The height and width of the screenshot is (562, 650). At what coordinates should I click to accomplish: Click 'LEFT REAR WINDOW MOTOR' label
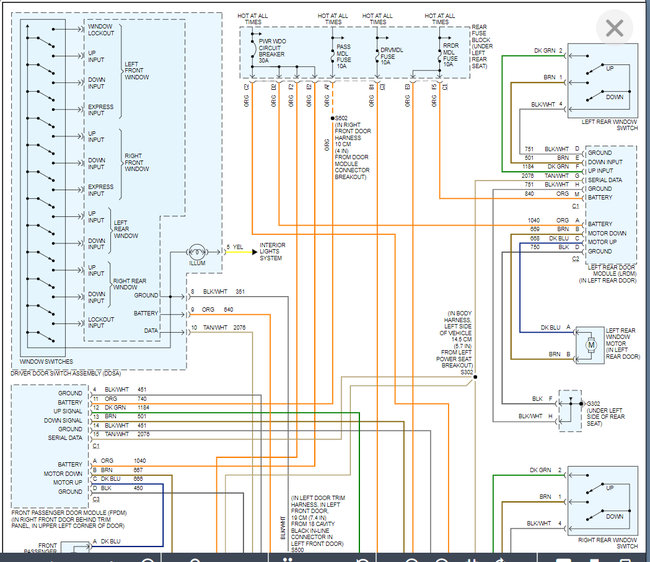(623, 343)
